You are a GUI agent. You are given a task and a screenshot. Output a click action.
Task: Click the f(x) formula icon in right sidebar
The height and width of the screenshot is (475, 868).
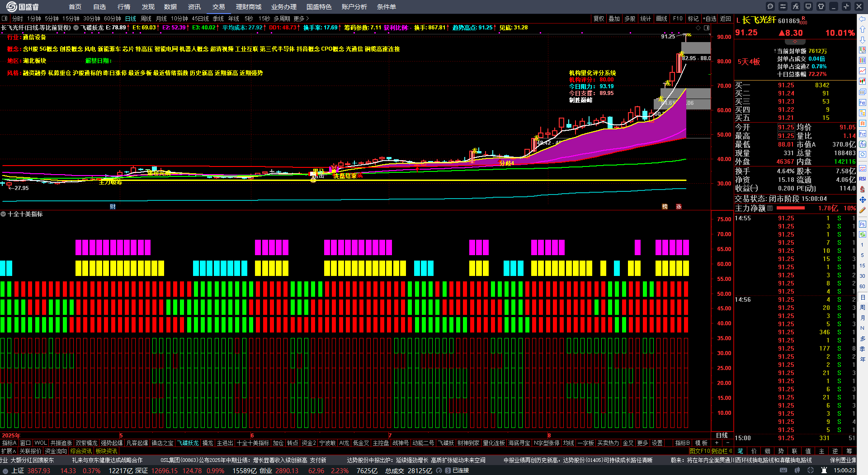[863, 144]
